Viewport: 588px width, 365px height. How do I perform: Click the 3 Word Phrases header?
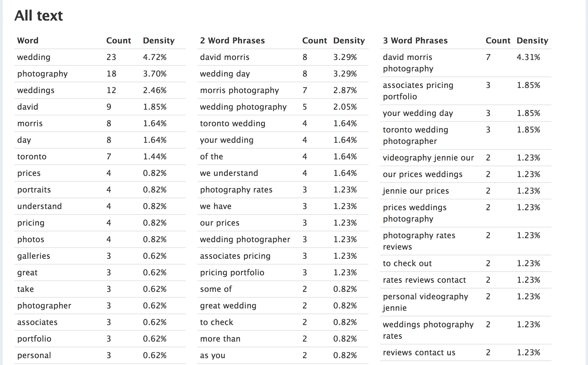tap(415, 41)
